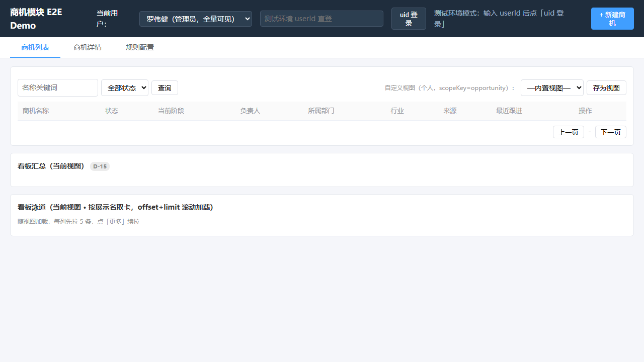Image resolution: width=644 pixels, height=362 pixels.
Task: Focus the 测试环境 userId input field
Action: [x=321, y=19]
